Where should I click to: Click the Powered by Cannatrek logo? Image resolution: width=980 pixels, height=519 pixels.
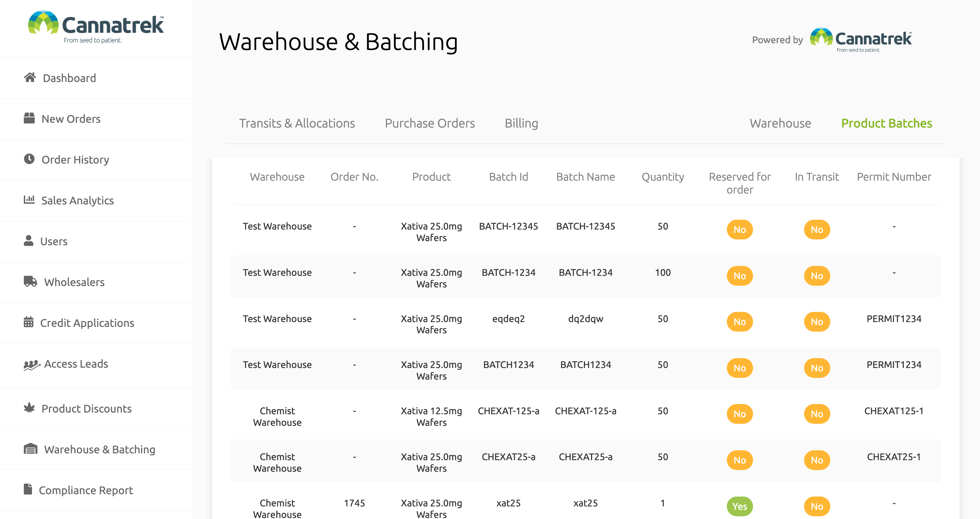point(861,40)
